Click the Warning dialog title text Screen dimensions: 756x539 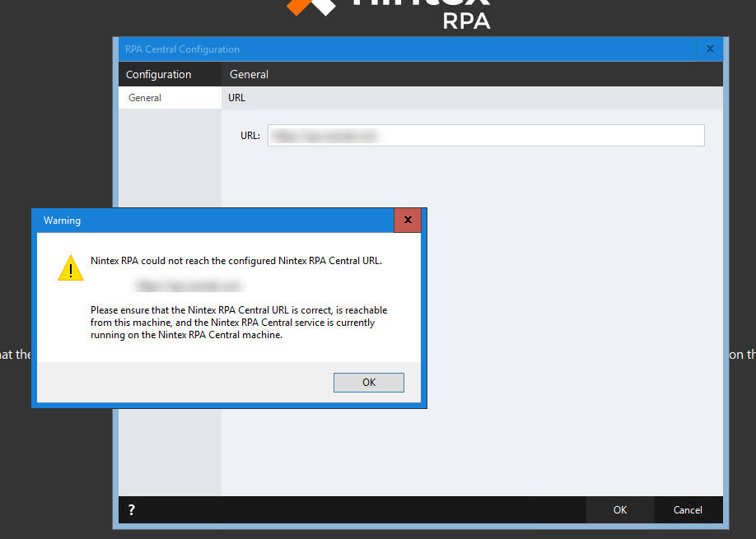point(63,221)
